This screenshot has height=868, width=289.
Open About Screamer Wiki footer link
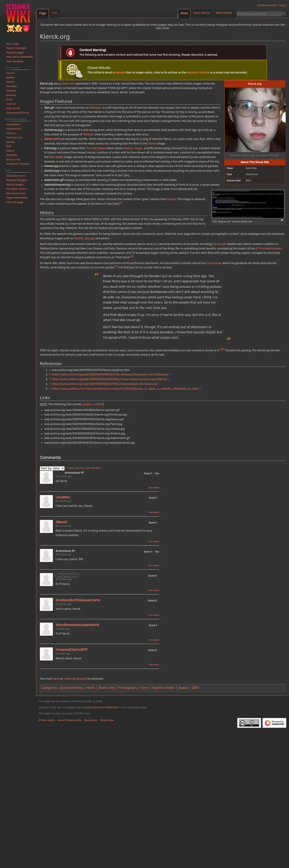69,720
